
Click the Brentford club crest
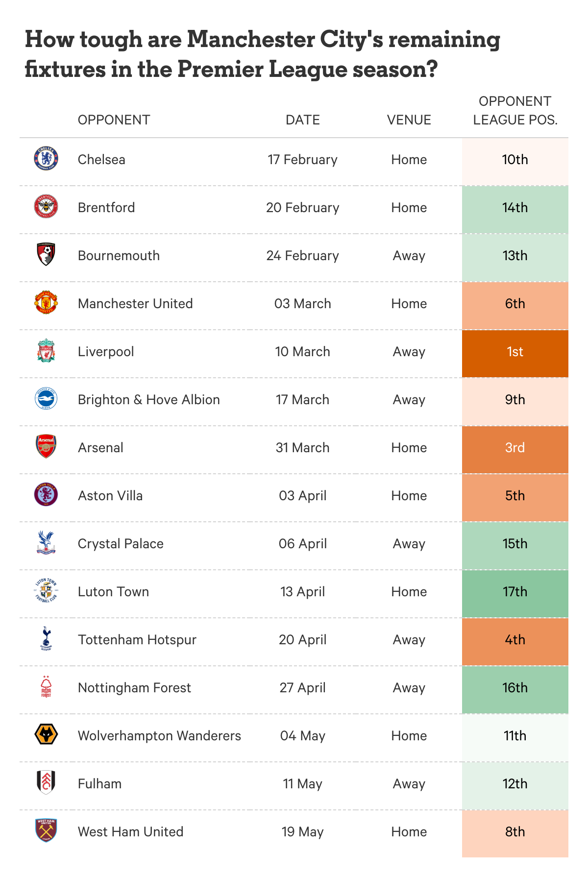[46, 207]
